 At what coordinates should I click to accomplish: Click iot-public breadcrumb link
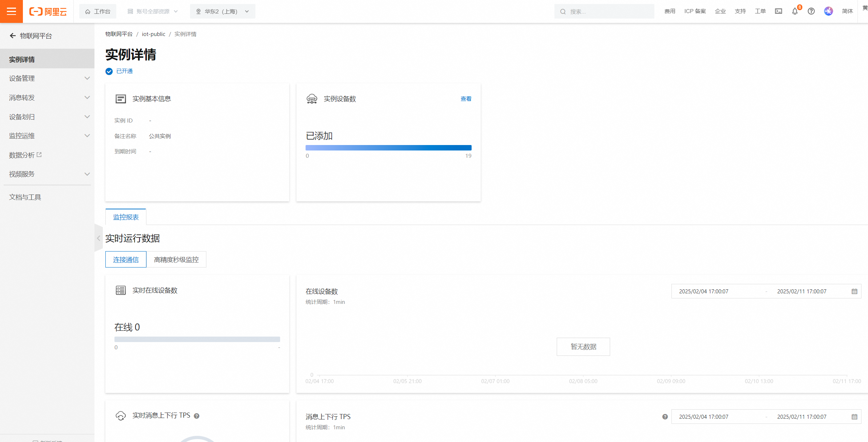coord(153,34)
